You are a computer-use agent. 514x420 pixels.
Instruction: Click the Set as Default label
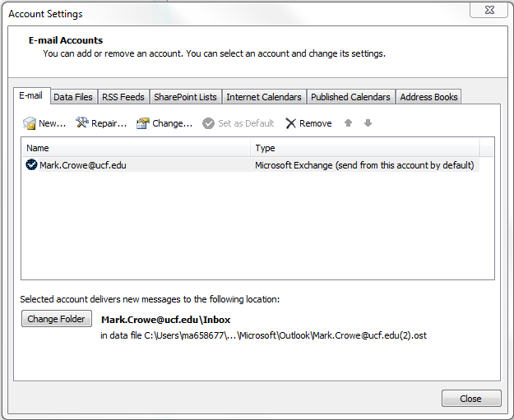click(x=246, y=123)
